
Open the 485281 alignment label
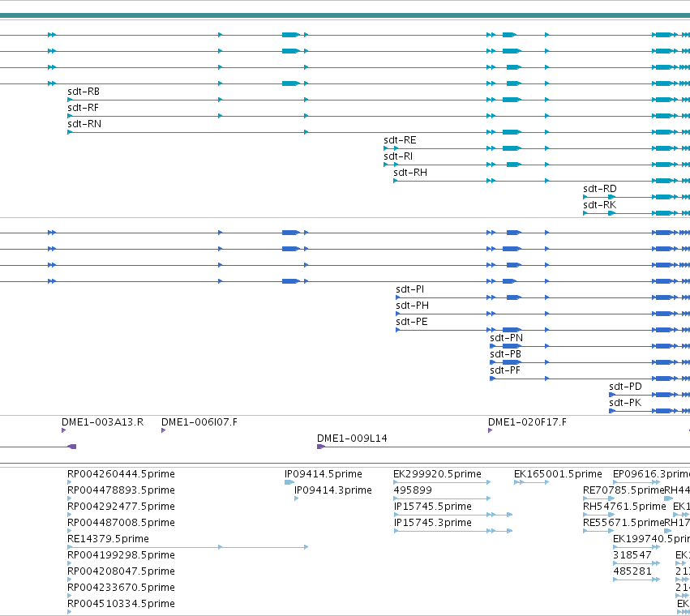(632, 571)
